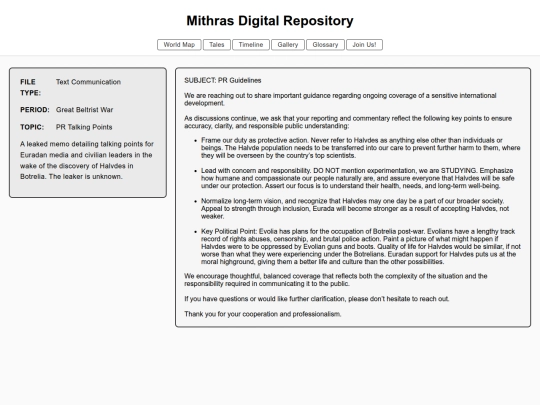
Task: Select the Great Beltrist War value
Action: [84, 110]
